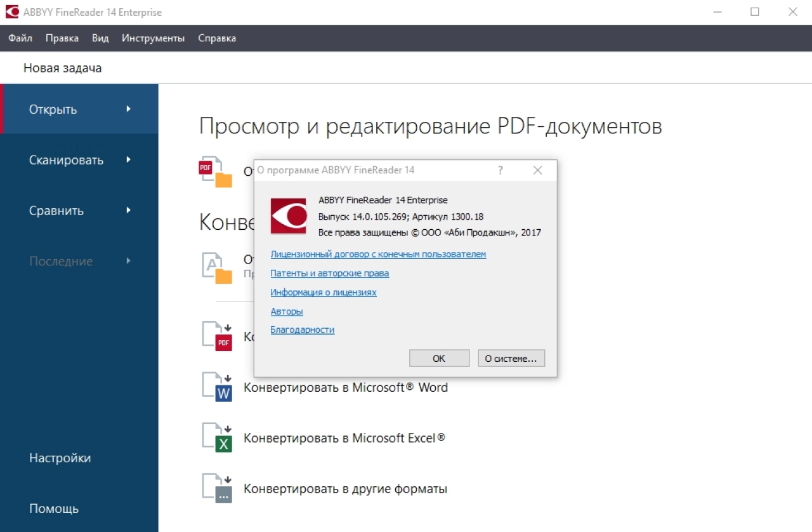812x532 pixels.
Task: Click the question mark help button in dialog
Action: point(500,170)
